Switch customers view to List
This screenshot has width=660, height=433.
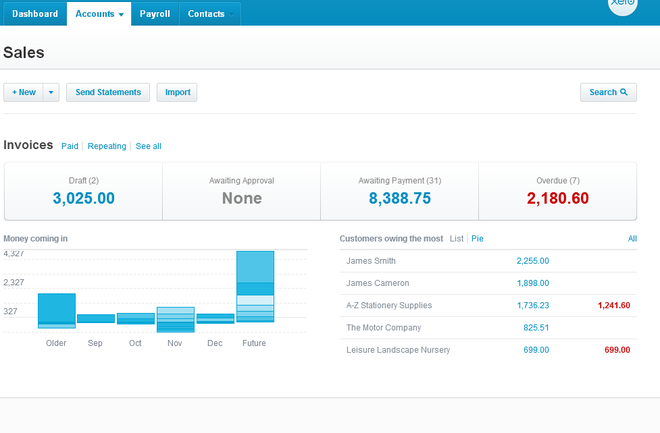click(457, 239)
